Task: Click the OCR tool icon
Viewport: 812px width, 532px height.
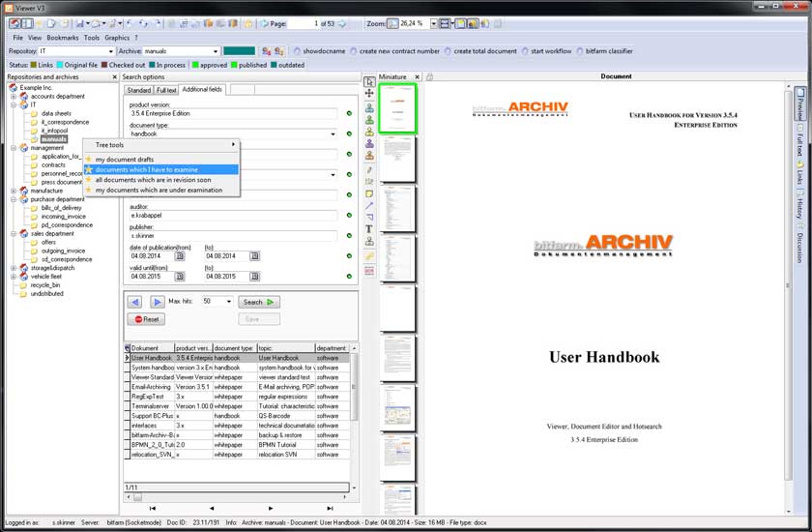Action: [369, 270]
